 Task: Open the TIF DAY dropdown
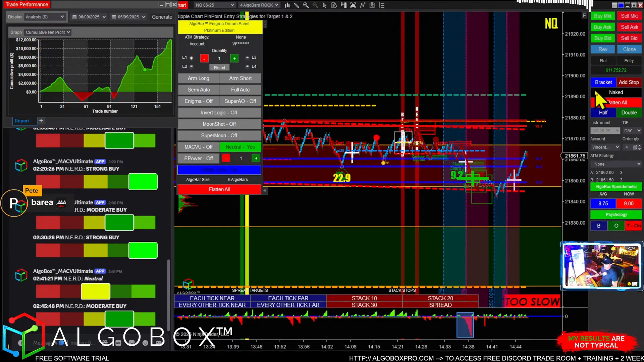[632, 131]
